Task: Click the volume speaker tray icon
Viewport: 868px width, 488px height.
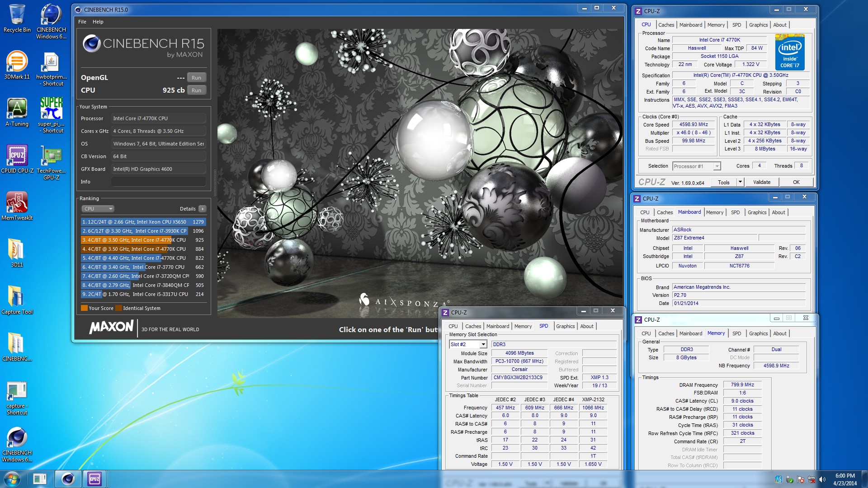Action: [x=822, y=479]
